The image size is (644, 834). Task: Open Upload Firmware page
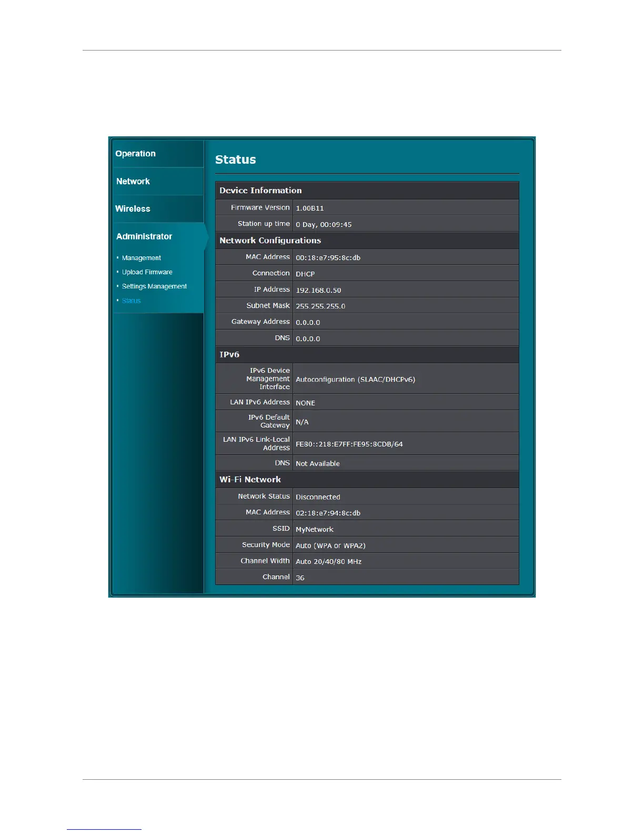[147, 272]
